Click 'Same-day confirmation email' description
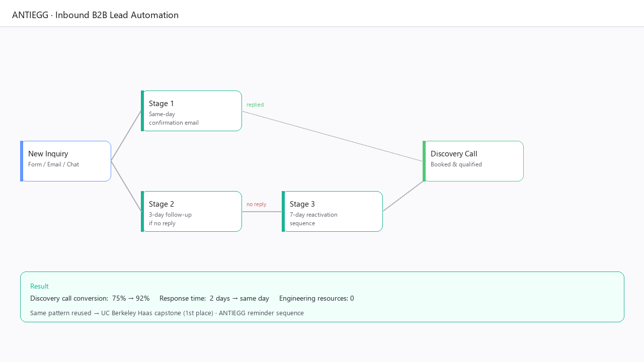 coord(174,118)
